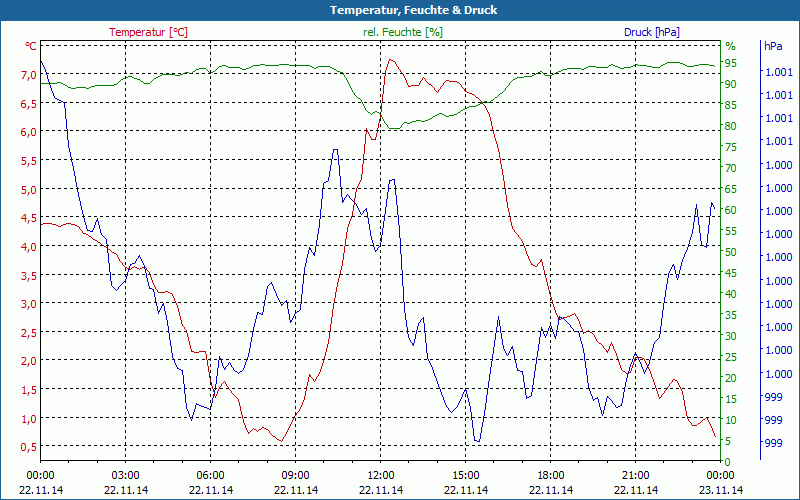Screen dimensions: 800x500
Task: Click the '6,5' temperature axis tick
Action: [29, 103]
